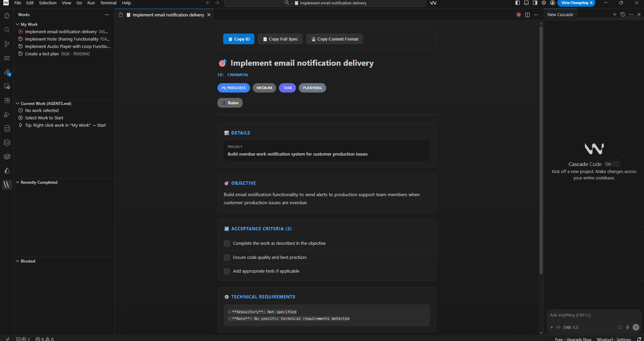Viewport: 644px width, 341px height.
Task: Click the microphone icon in Cascade input
Action: (628, 327)
